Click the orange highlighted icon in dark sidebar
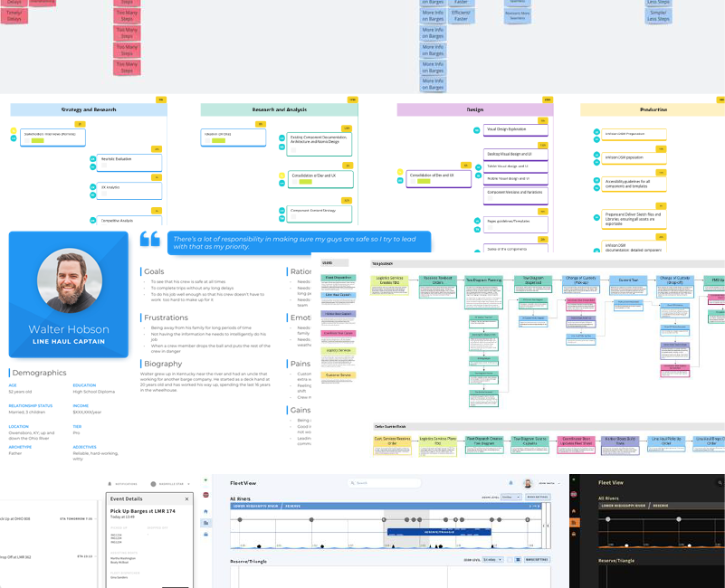The width and height of the screenshot is (725, 588). [576, 523]
